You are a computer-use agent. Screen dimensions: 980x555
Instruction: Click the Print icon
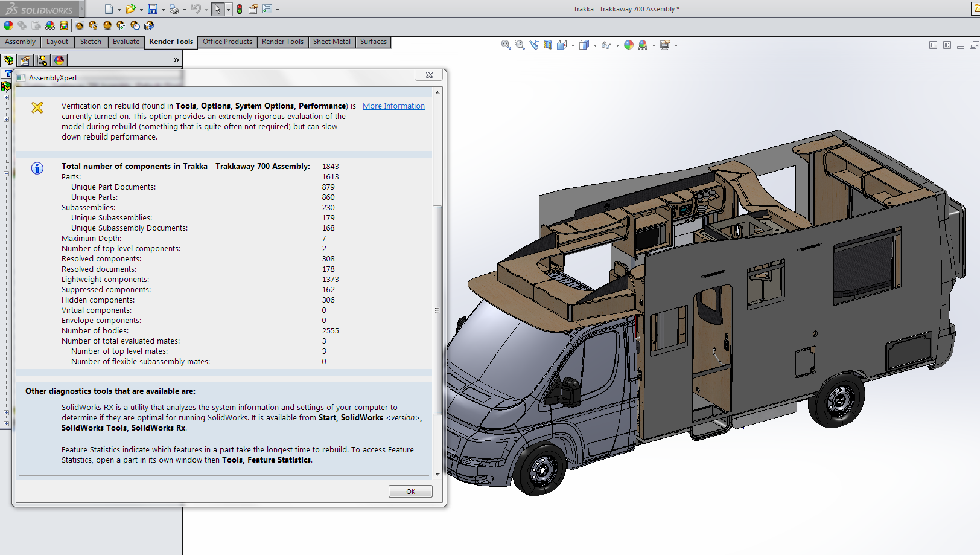(x=174, y=9)
